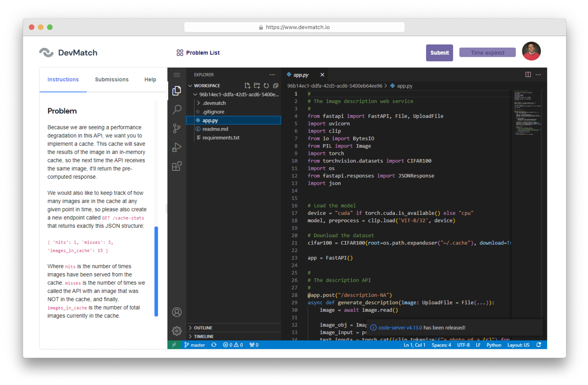Image resolution: width=588 pixels, height=385 pixels.
Task: Switch to the Help tab
Action: click(150, 79)
